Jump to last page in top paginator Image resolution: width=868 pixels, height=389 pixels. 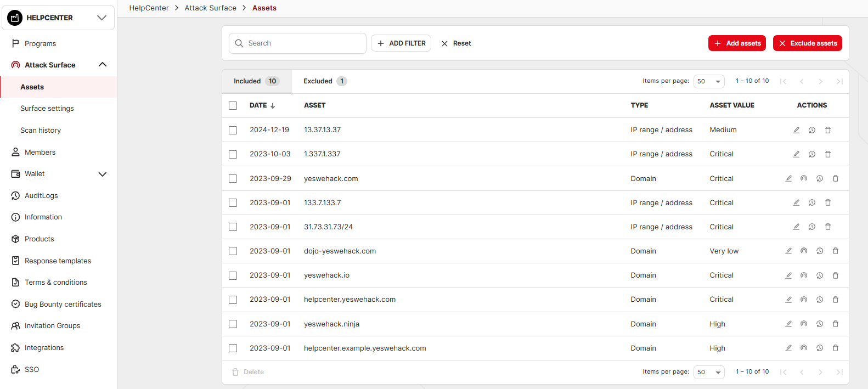click(x=839, y=81)
